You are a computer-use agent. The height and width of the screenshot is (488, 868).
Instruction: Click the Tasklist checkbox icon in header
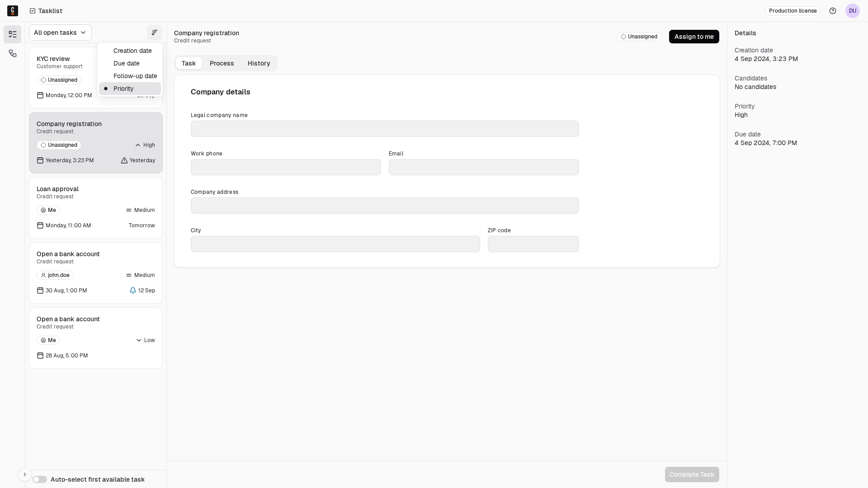33,11
